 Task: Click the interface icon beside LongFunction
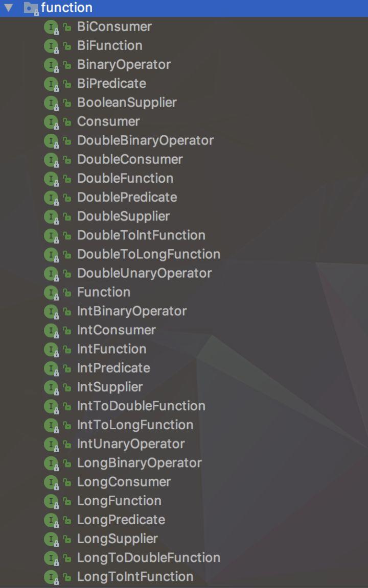click(51, 500)
